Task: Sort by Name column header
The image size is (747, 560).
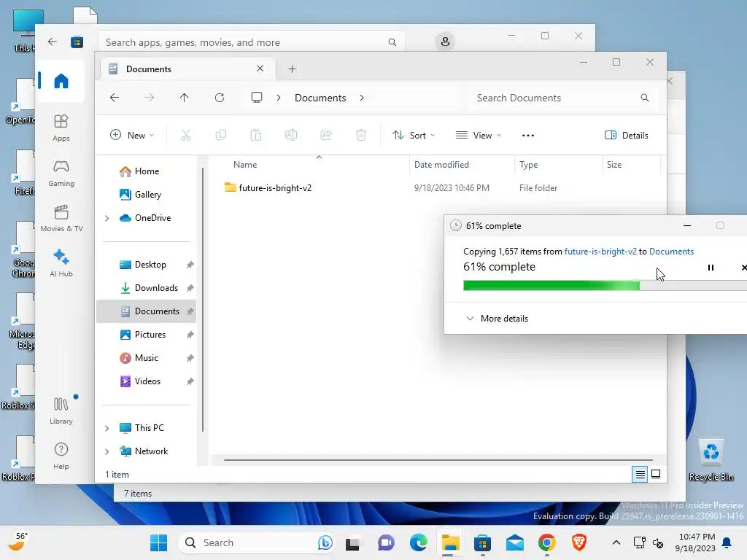Action: coord(245,165)
